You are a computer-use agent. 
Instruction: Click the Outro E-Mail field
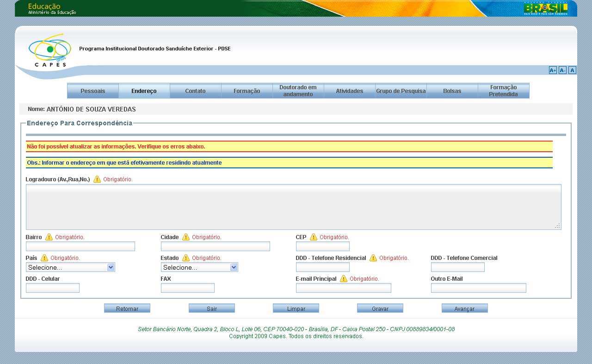[x=479, y=288]
